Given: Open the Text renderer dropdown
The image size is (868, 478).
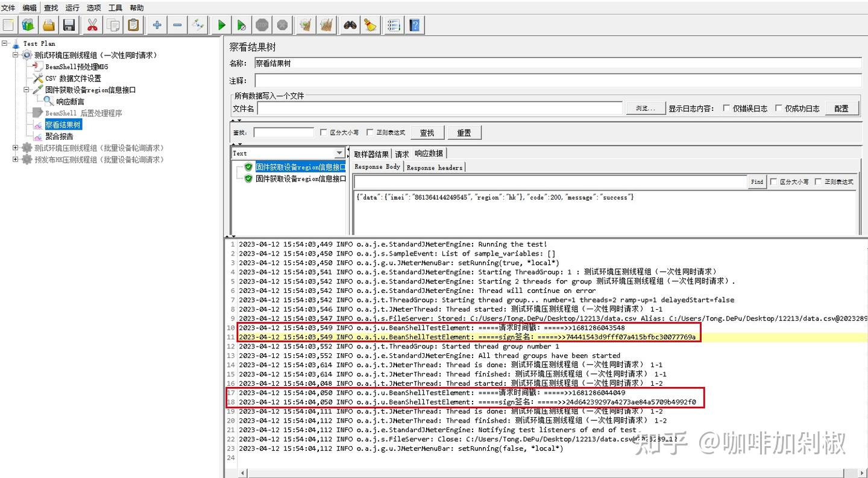Looking at the screenshot, I should pos(339,153).
